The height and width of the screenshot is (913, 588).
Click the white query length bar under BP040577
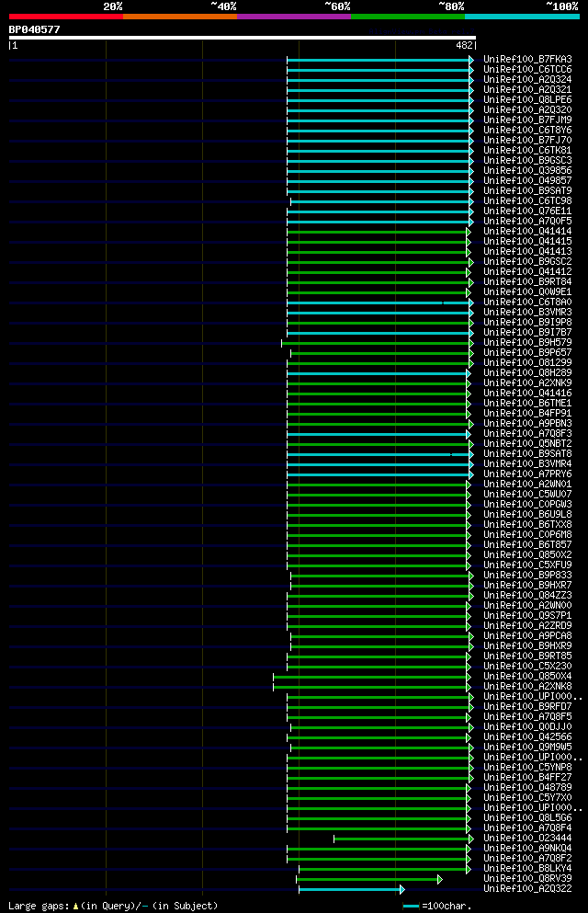coord(243,38)
